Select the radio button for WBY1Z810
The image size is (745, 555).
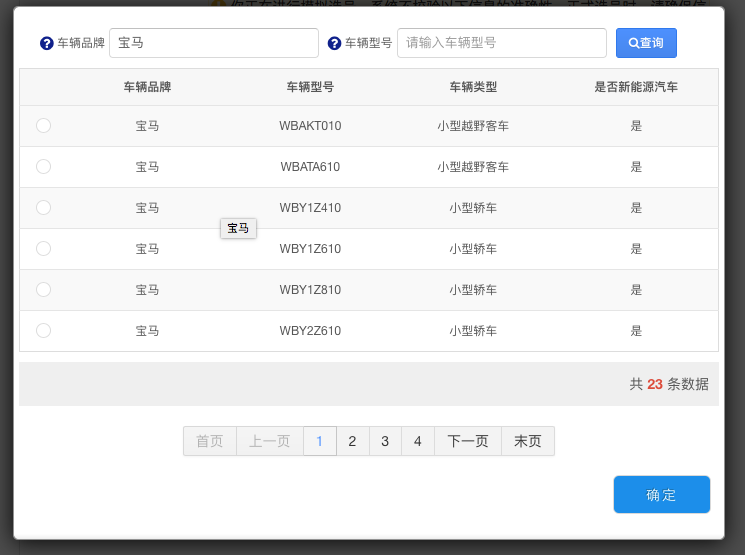(43, 289)
